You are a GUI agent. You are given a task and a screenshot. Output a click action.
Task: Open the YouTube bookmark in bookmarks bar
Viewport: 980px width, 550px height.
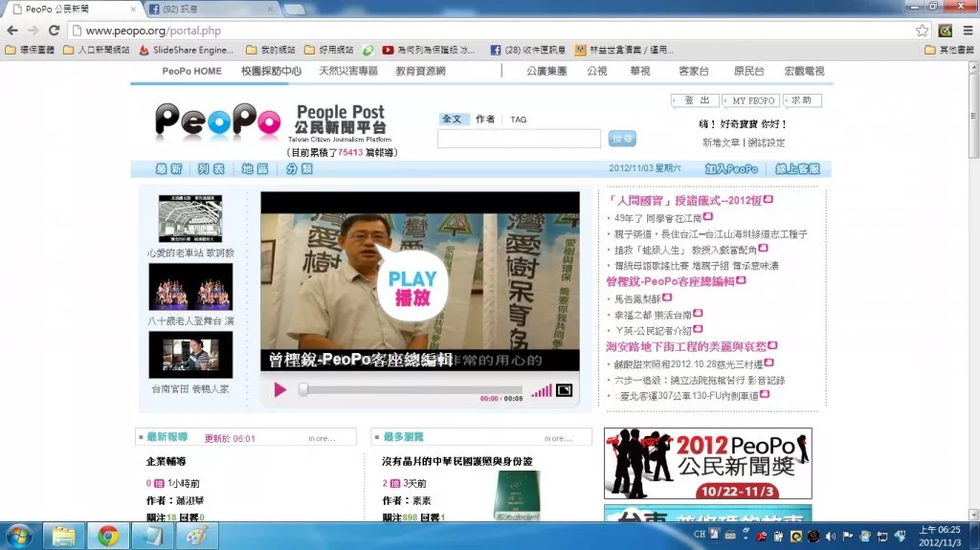click(428, 50)
